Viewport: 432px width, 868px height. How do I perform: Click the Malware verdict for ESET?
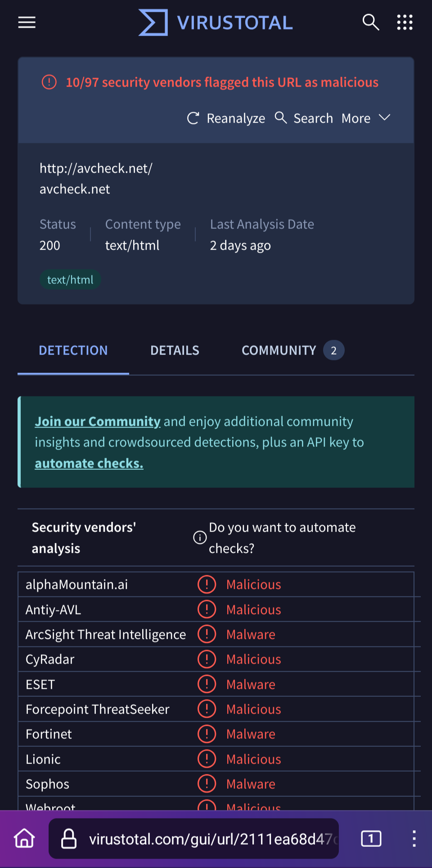click(x=251, y=685)
